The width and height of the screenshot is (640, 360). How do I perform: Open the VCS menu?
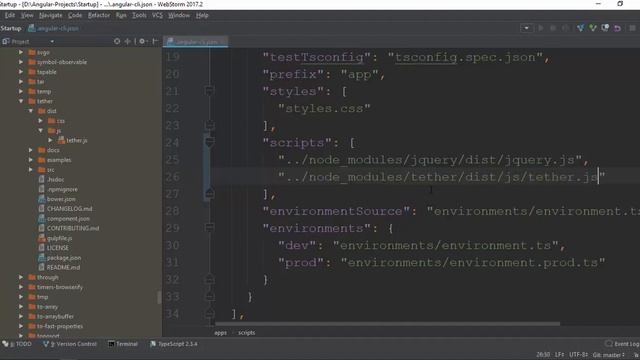coord(157,16)
